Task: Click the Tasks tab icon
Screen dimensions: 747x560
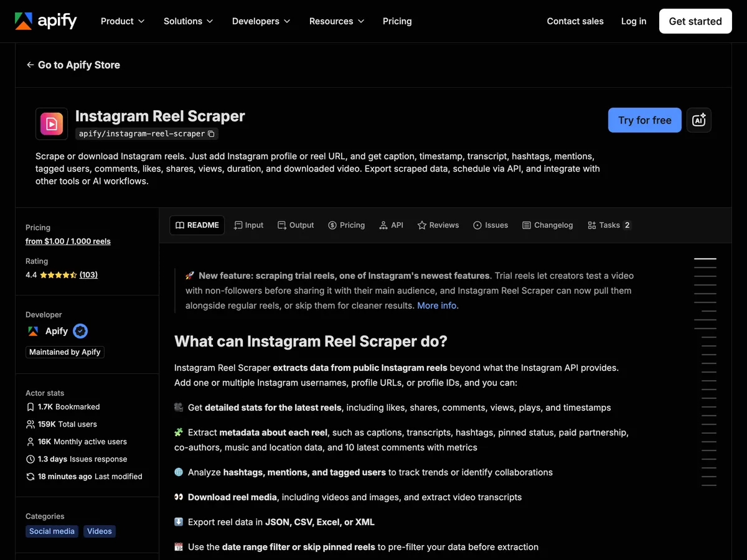Action: pos(592,225)
